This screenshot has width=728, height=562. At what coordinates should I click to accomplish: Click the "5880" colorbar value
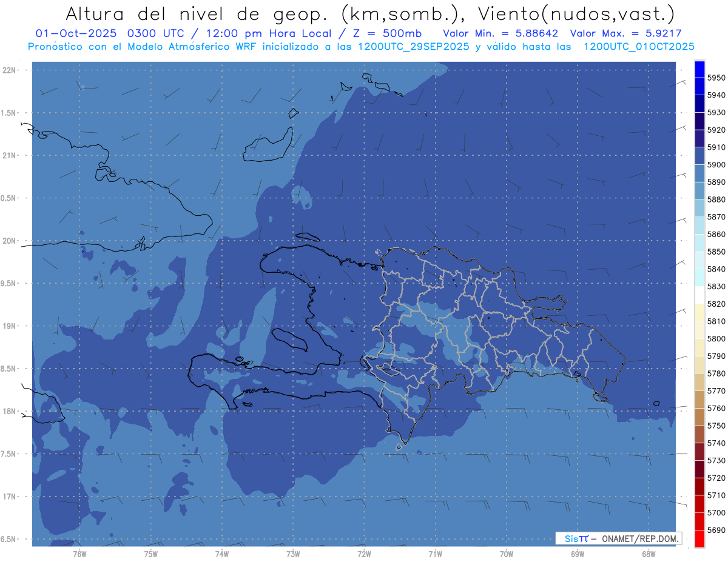716,199
